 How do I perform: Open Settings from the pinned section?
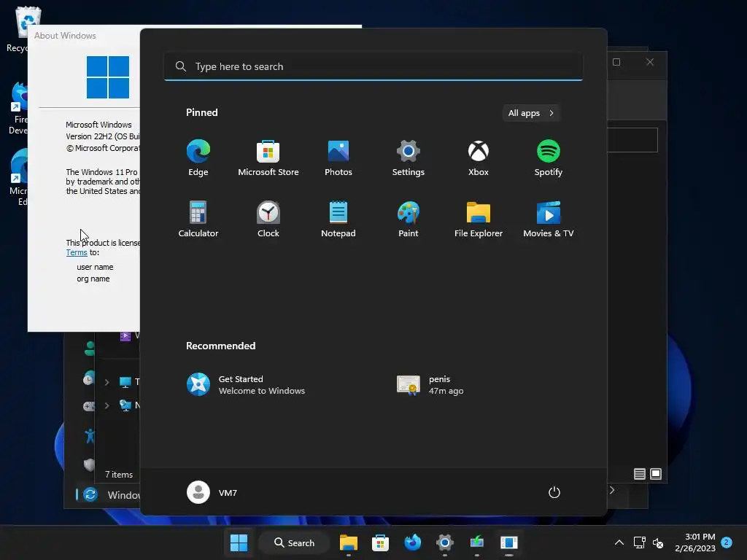(409, 158)
